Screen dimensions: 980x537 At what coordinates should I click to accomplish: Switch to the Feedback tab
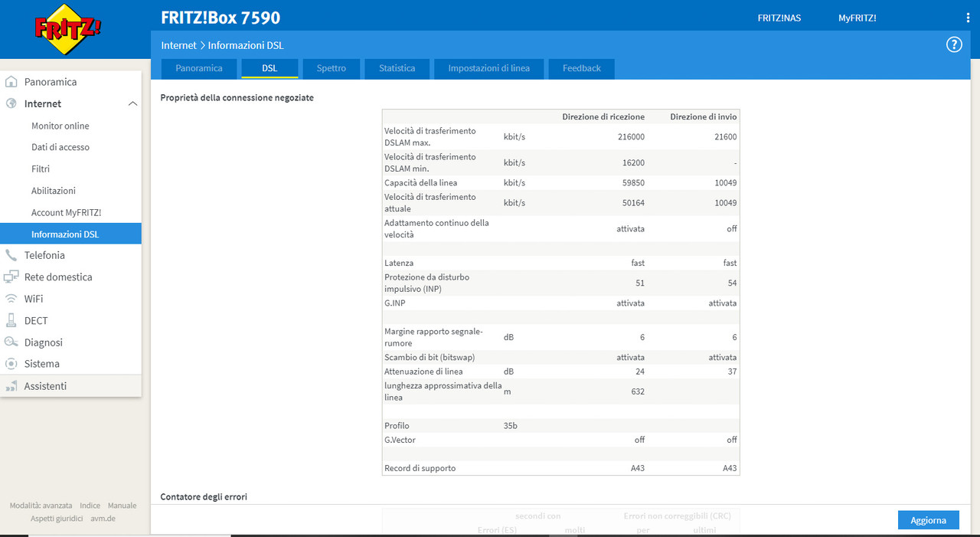582,68
